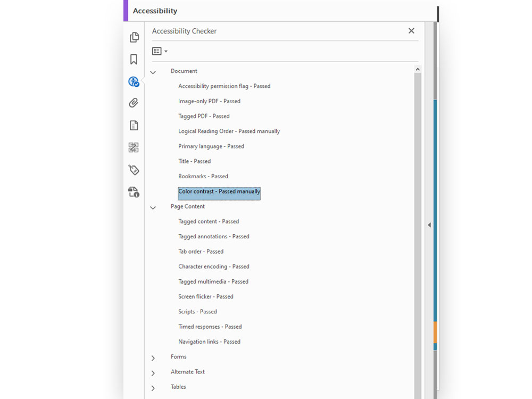Select the Forms tree heading
This screenshot has width=532, height=399.
178,356
